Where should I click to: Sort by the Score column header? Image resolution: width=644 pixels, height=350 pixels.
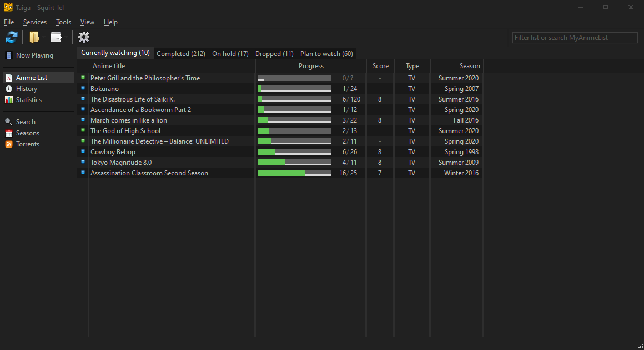click(380, 66)
